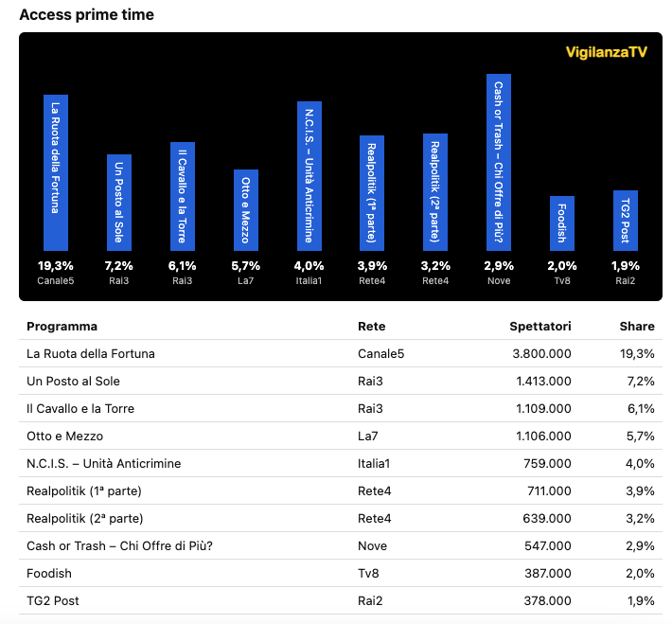Click the 387.000 spettatori value
Viewport: 672px width, 624px height.
coord(548,574)
